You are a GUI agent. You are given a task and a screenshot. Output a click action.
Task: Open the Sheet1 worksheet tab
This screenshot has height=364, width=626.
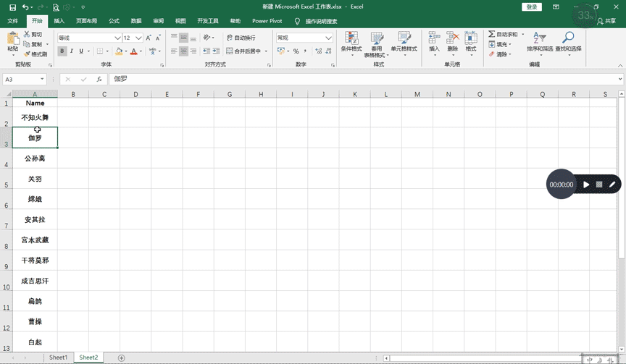58,357
